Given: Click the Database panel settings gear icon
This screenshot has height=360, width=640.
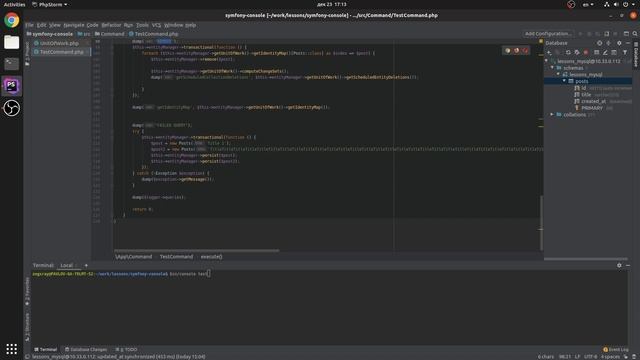Looking at the screenshot, I should click(619, 43).
